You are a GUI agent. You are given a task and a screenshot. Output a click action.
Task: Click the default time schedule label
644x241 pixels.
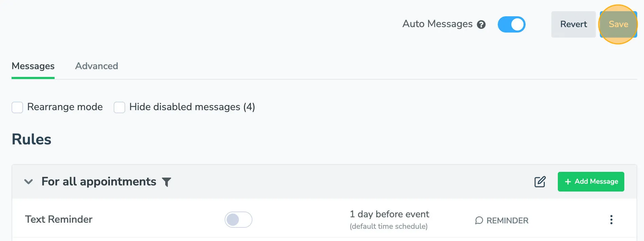389,226
